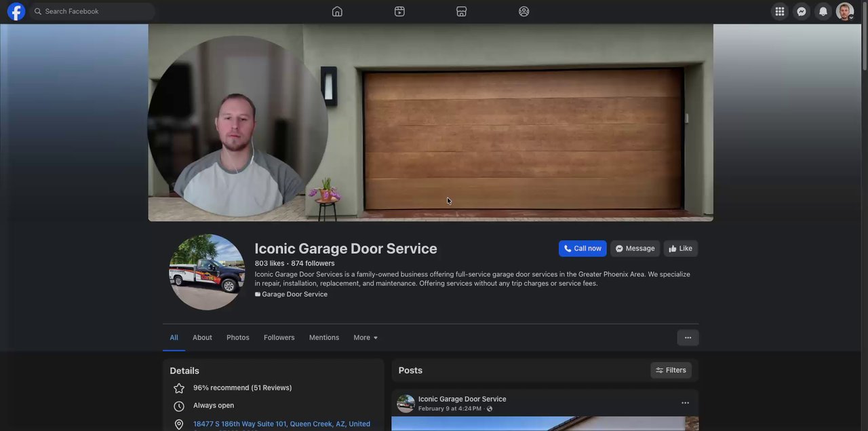The height and width of the screenshot is (431, 868).
Task: Click the recommend star icon
Action: click(179, 388)
